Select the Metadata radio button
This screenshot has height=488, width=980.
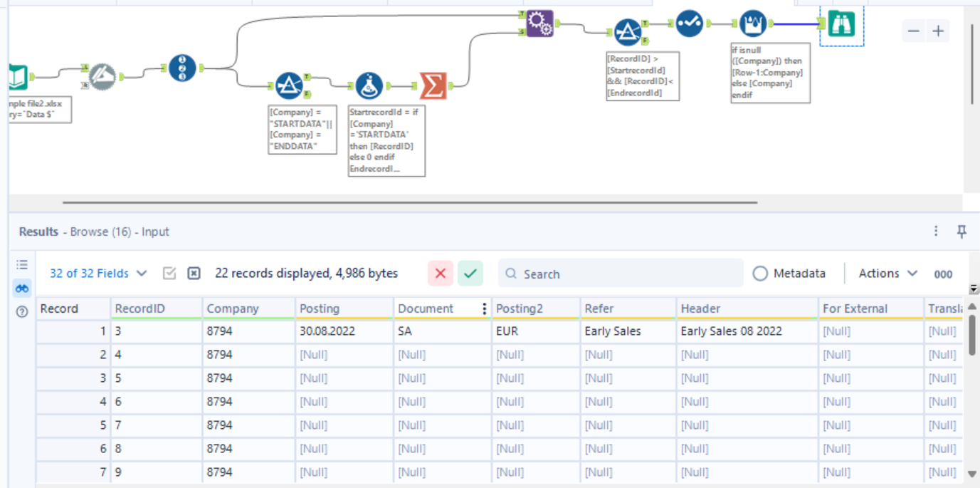click(x=761, y=273)
